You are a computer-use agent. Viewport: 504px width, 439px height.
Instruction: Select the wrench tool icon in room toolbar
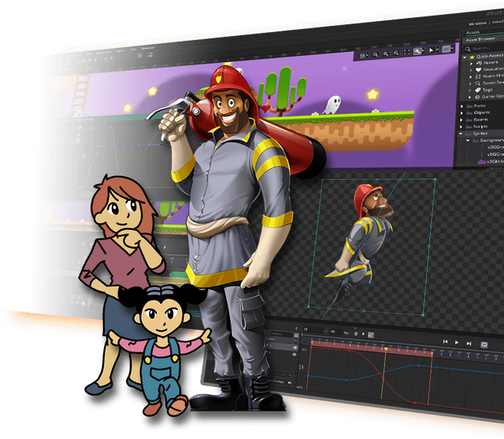click(417, 50)
